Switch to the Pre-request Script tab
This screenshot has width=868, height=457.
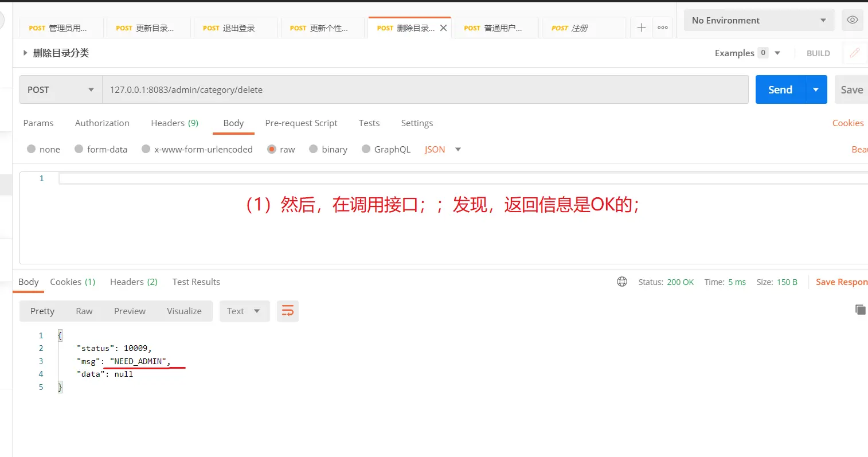(x=301, y=123)
